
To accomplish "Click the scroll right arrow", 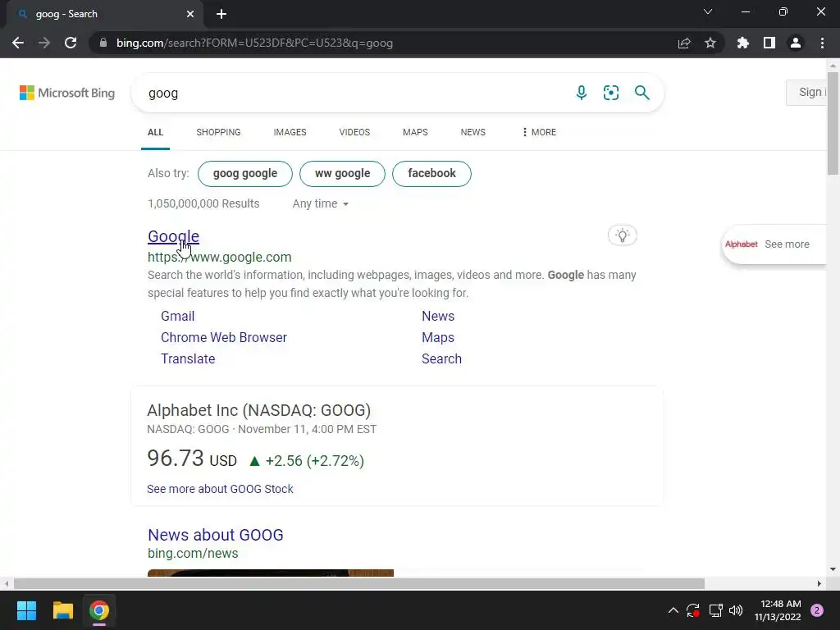I will [819, 583].
